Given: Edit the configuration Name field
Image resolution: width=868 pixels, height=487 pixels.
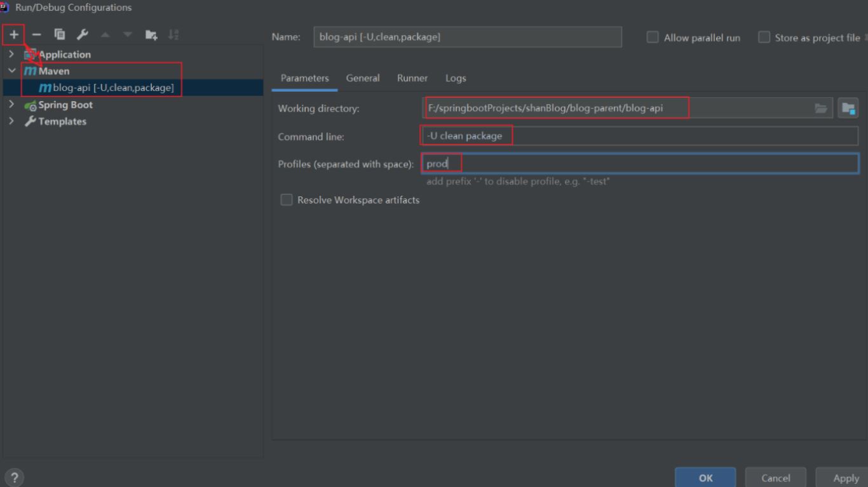Looking at the screenshot, I should click(x=468, y=37).
